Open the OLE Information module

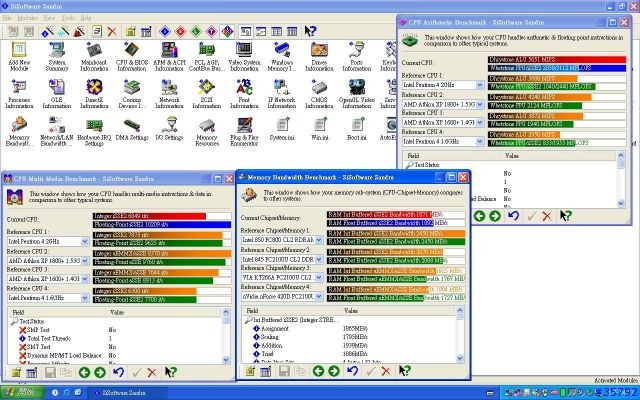point(57,94)
